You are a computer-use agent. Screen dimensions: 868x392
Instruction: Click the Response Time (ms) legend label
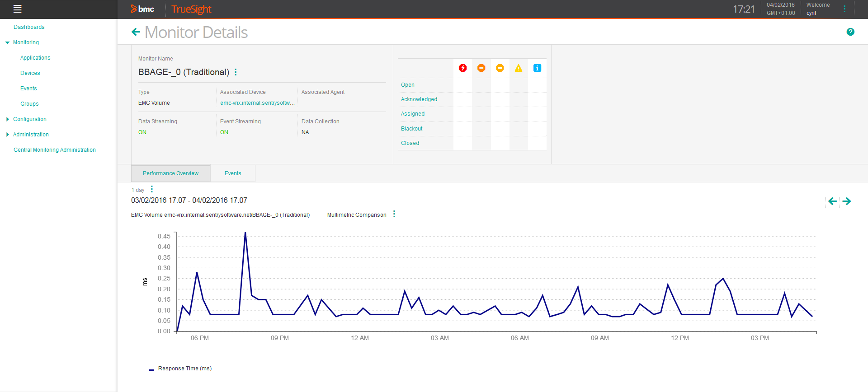(x=185, y=369)
